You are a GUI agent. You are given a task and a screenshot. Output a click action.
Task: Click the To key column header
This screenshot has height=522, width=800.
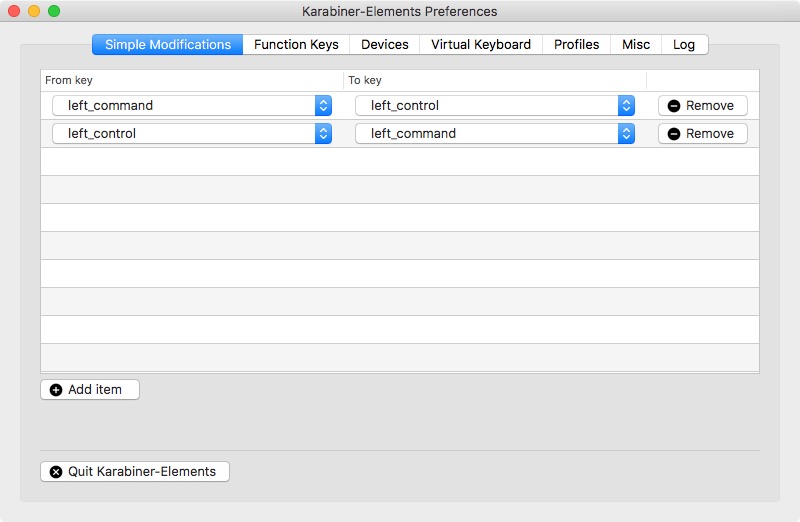click(x=495, y=80)
